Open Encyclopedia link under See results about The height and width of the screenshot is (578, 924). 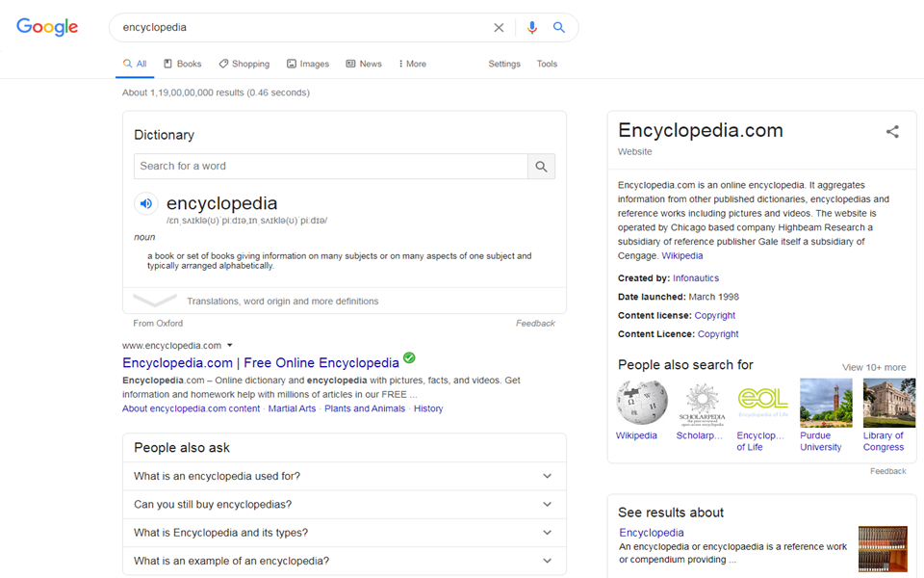(652, 533)
